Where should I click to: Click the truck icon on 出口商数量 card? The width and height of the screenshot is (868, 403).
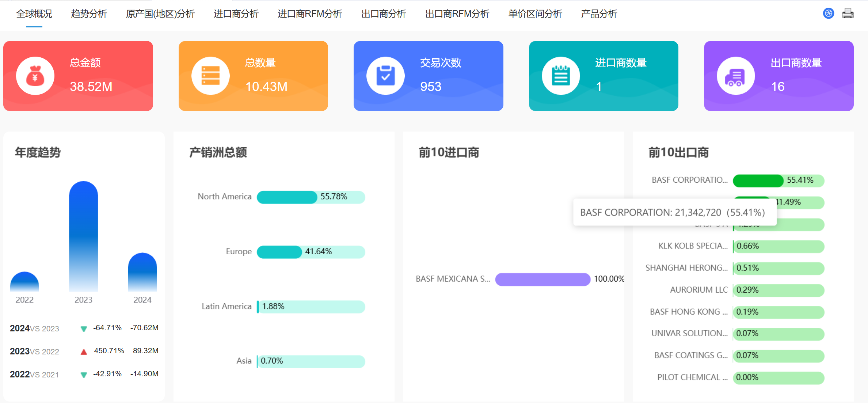pos(736,75)
